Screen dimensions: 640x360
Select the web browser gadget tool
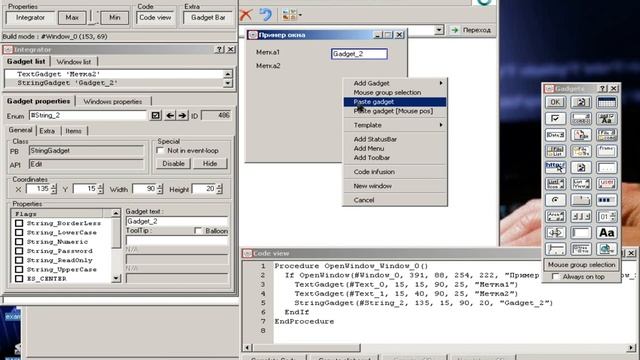coord(607,249)
